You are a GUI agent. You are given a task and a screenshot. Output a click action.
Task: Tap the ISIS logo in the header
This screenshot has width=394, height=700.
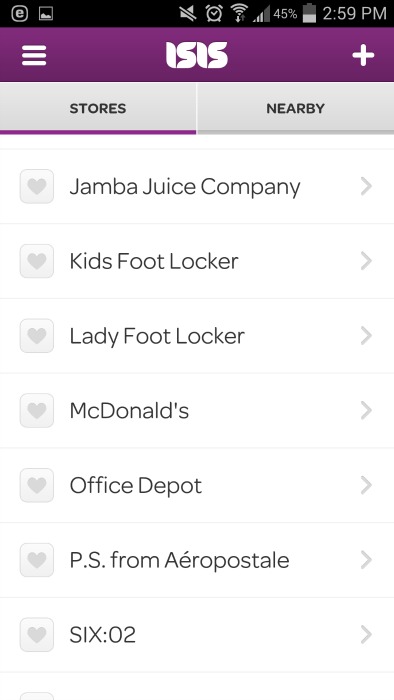197,55
